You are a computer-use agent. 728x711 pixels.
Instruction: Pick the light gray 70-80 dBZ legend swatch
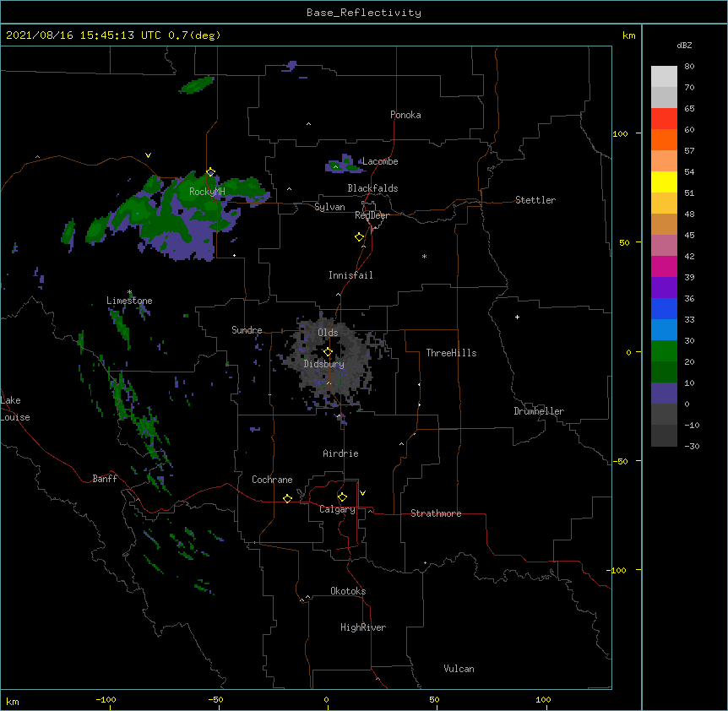pyautogui.click(x=664, y=76)
